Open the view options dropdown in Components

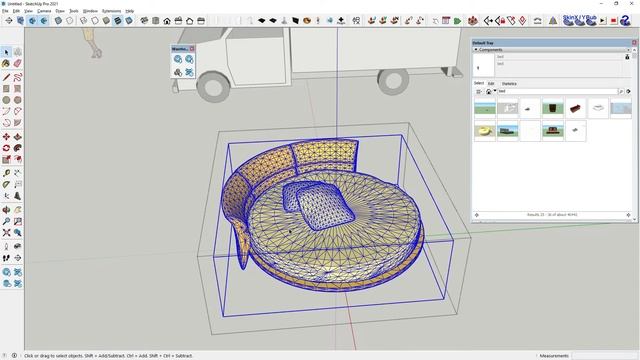point(479,91)
